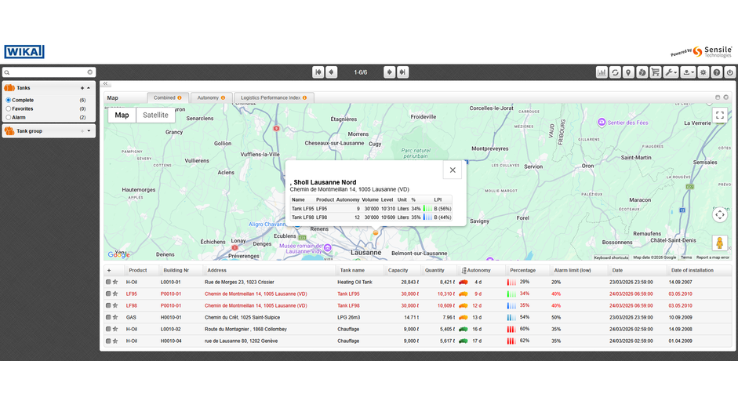Tick checkbox for Tank LF95 row
This screenshot has width=738, height=410.
click(108, 294)
